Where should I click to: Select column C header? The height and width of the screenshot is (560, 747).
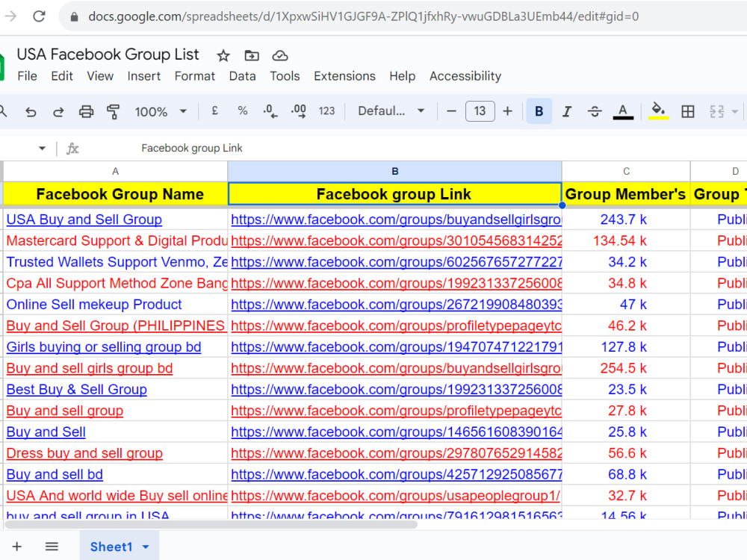click(626, 172)
